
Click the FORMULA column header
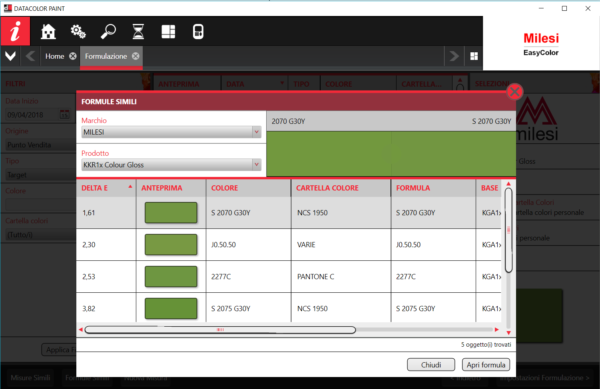pos(433,188)
